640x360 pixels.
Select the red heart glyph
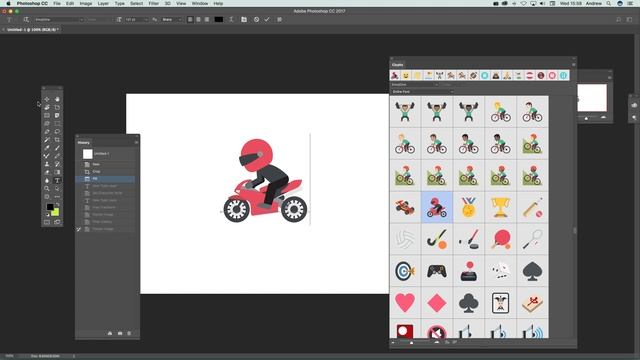click(405, 302)
